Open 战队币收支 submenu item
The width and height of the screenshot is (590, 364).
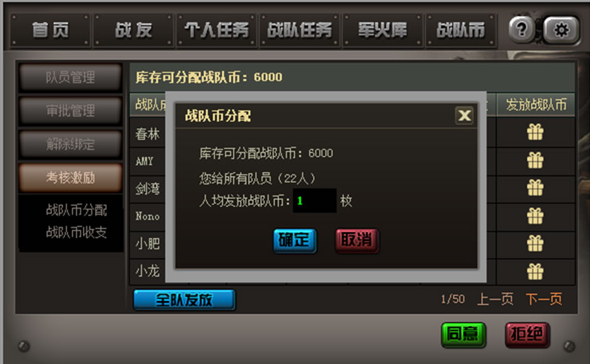[x=77, y=232]
